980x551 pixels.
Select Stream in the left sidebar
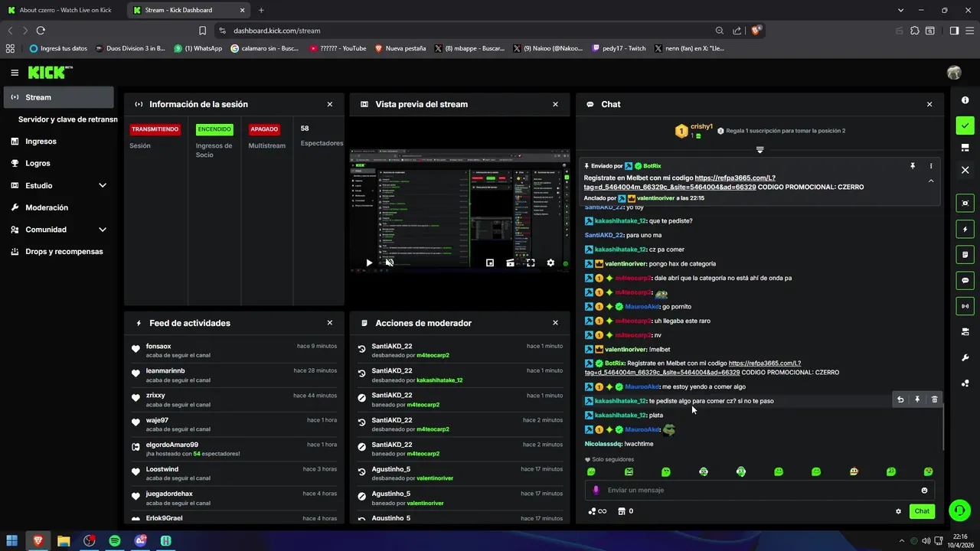59,97
